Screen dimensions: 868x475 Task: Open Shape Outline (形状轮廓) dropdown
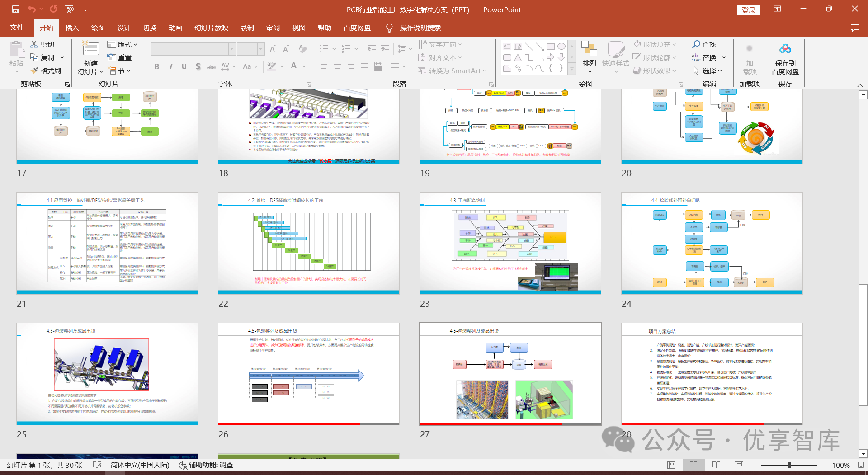[655, 57]
